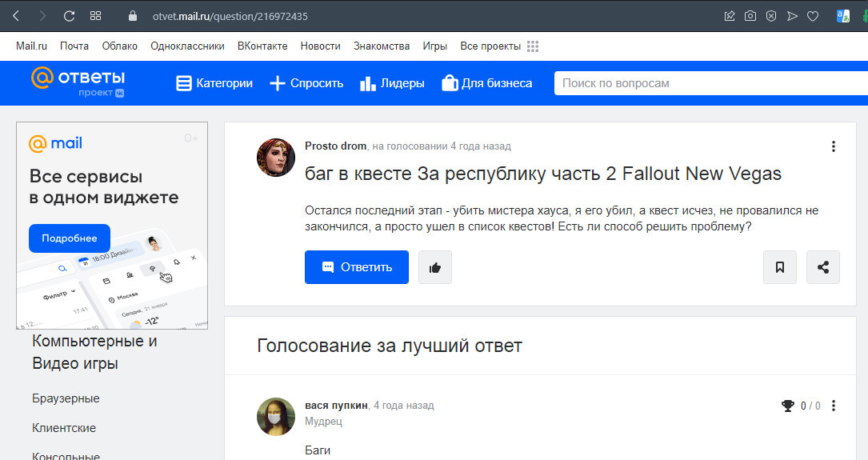Open question options three-dot menu
The image size is (868, 460).
[x=833, y=146]
